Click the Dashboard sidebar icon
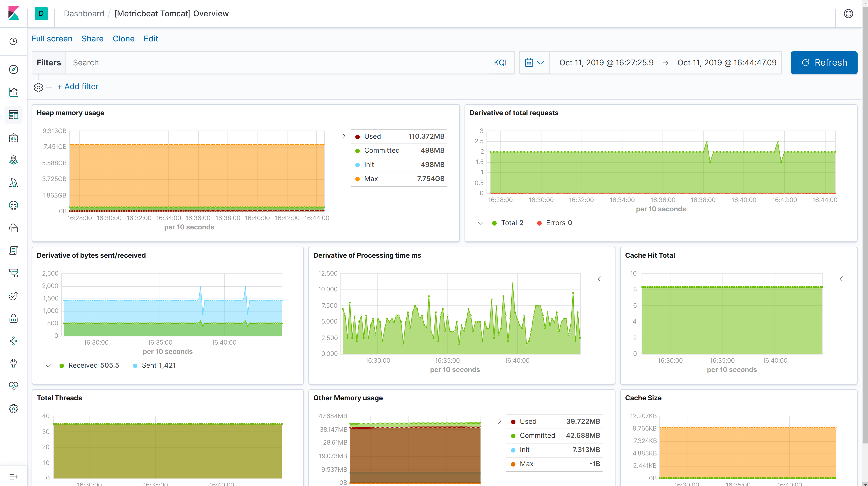Image resolution: width=868 pixels, height=486 pixels. point(14,114)
